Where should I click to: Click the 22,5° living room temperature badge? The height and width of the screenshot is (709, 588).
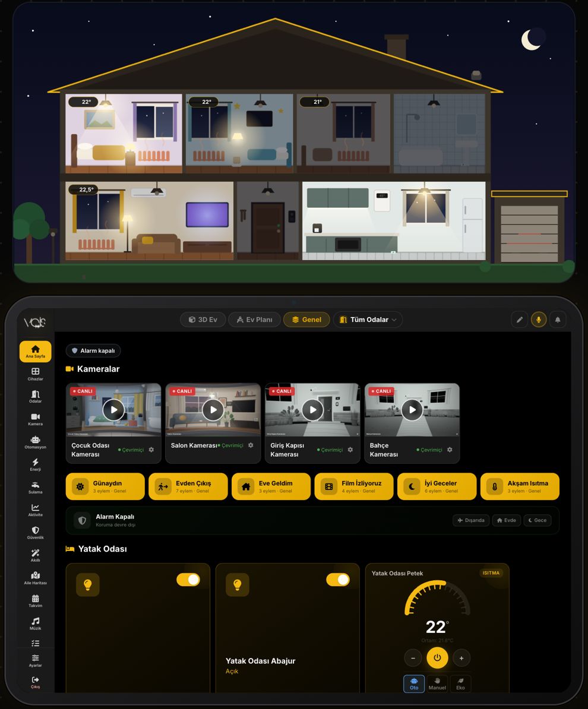coord(83,189)
